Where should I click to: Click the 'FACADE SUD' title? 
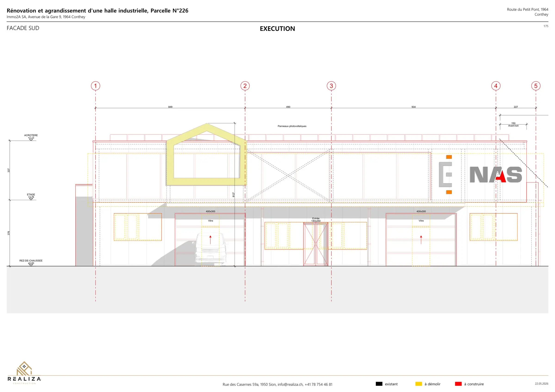click(23, 28)
